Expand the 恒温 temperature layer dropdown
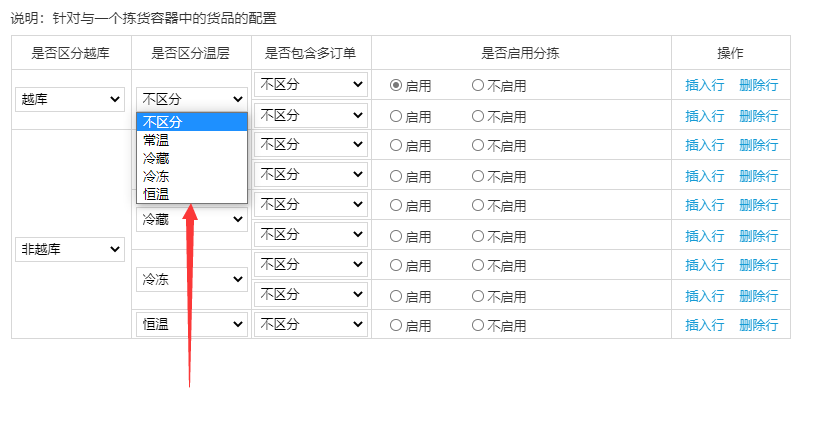The image size is (816, 421). click(x=192, y=324)
